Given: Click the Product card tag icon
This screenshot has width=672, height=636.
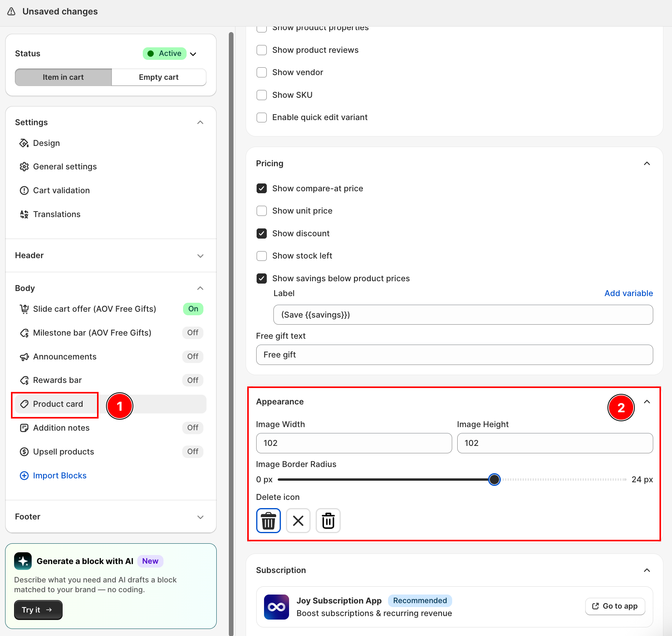Looking at the screenshot, I should [24, 404].
